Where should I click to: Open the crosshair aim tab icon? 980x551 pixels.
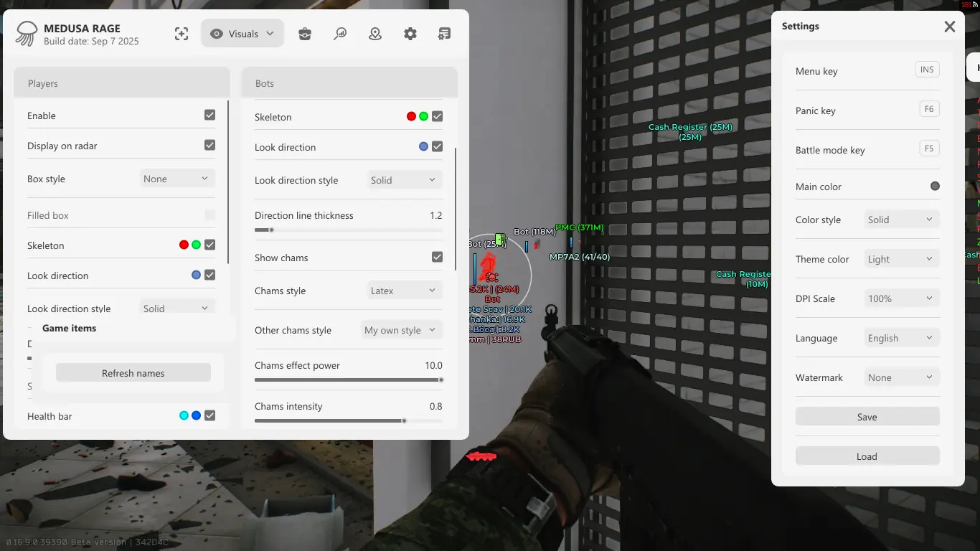coord(182,34)
